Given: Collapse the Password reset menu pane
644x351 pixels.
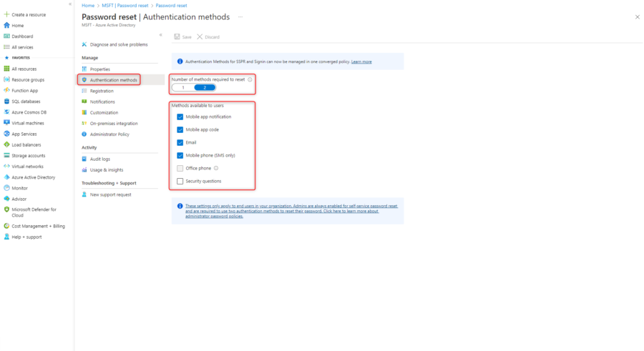Looking at the screenshot, I should pos(160,34).
